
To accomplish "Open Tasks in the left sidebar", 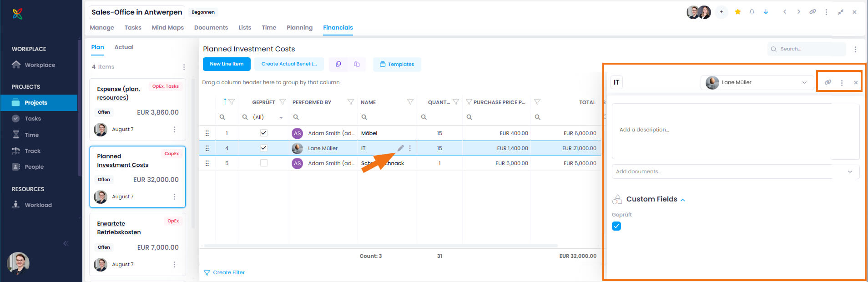I will [x=33, y=119].
